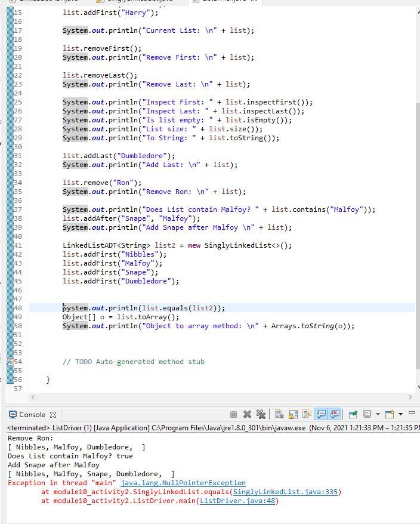Image resolution: width=420 pixels, height=524 pixels.
Task: Click the editor horizontal scrollbar right arrow
Action: click(x=410, y=397)
